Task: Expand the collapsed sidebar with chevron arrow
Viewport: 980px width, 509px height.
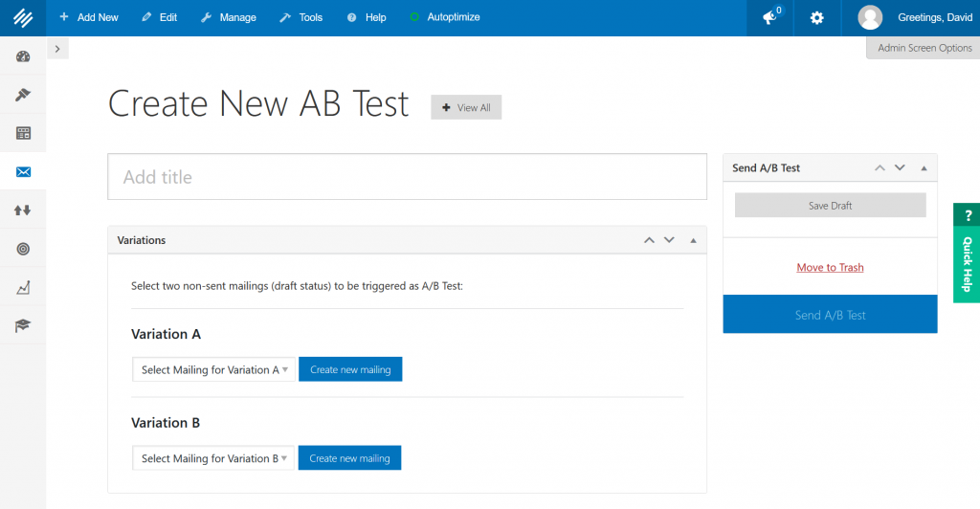Action: [x=57, y=49]
